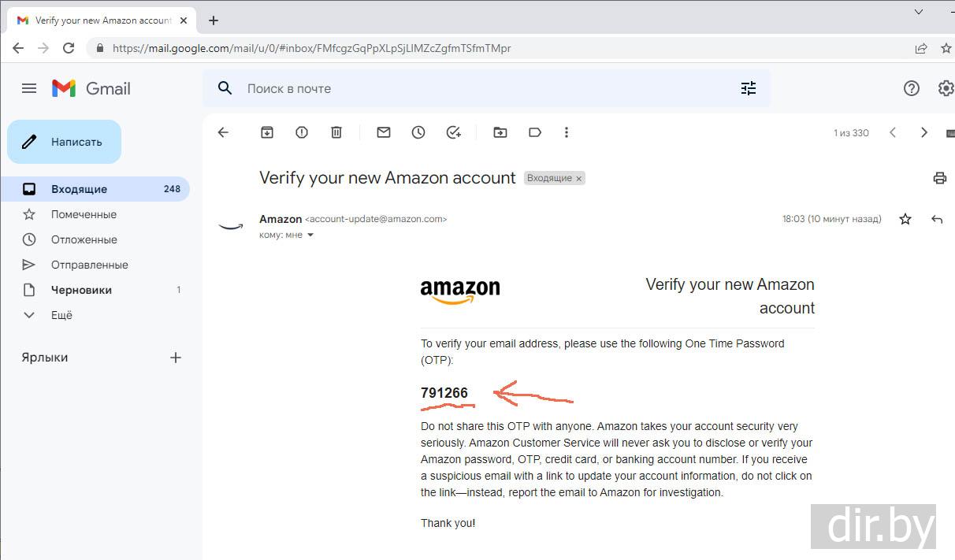Go back to the inbox list
The width and height of the screenshot is (955, 560).
pos(223,132)
